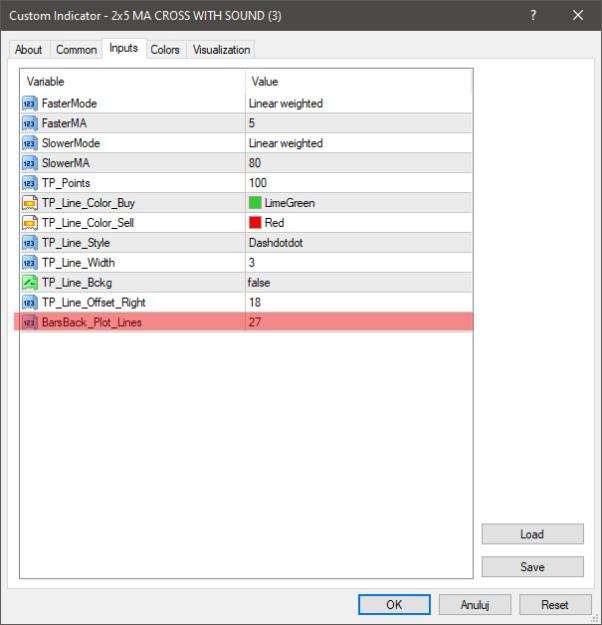Edit FasterMA value 5

(x=252, y=123)
